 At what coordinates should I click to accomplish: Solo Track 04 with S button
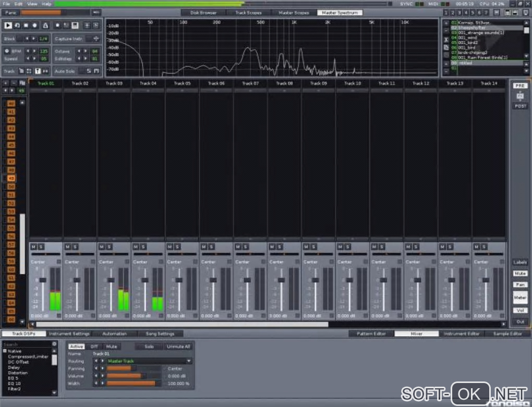pos(143,246)
